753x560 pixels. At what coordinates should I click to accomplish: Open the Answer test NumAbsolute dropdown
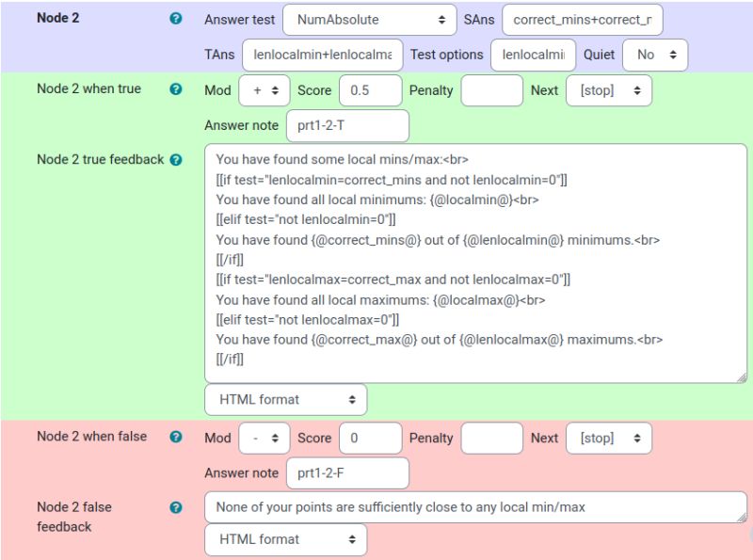pos(369,20)
